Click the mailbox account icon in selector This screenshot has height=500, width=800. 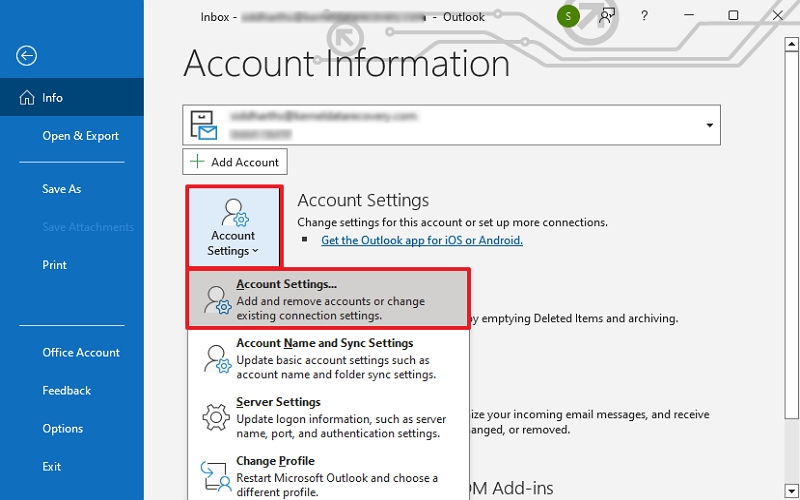click(x=206, y=125)
